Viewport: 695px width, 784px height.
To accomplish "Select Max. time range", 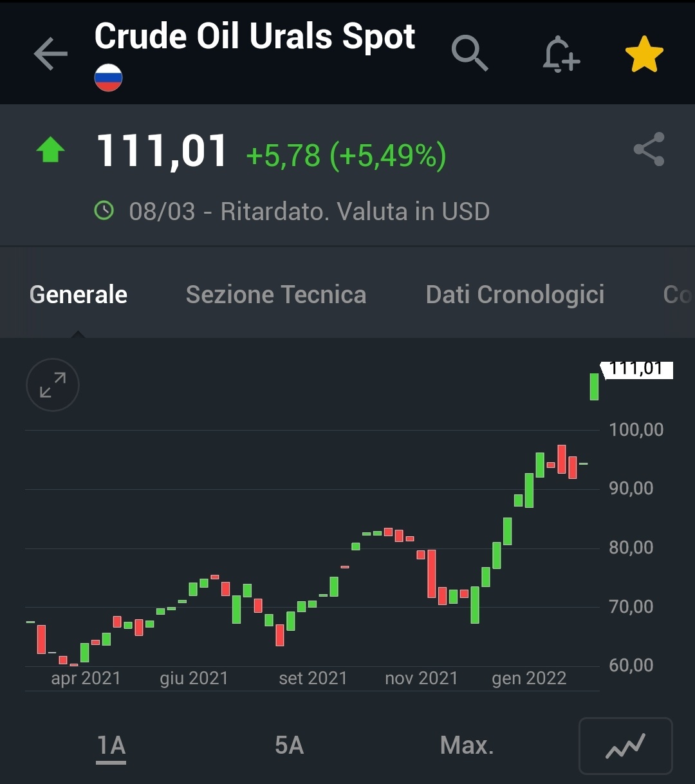I will (x=467, y=745).
